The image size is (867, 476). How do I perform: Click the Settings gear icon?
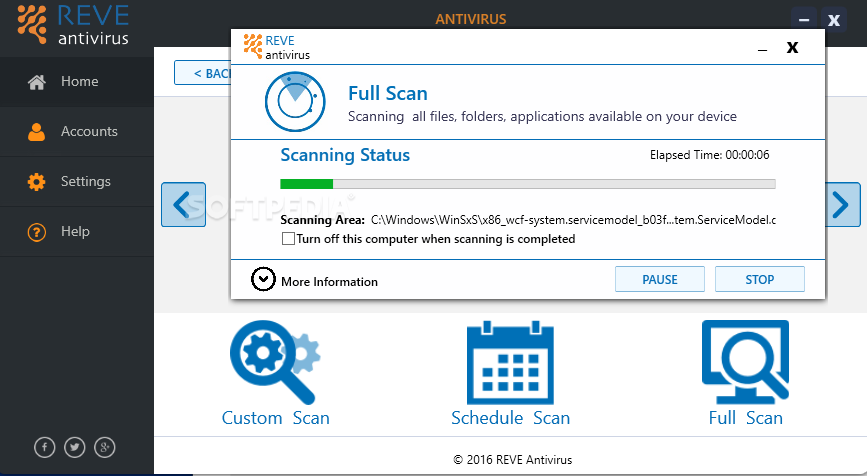(x=36, y=182)
